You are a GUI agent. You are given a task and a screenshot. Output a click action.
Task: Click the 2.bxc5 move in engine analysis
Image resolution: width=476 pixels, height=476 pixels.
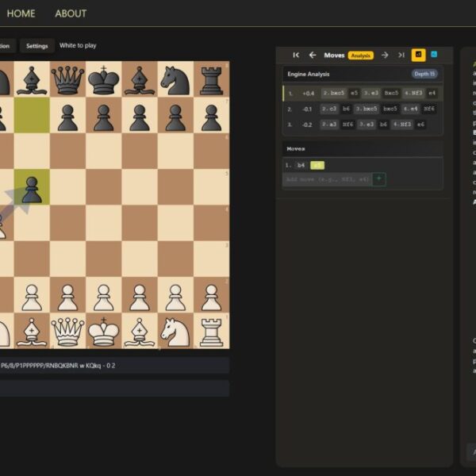point(333,93)
